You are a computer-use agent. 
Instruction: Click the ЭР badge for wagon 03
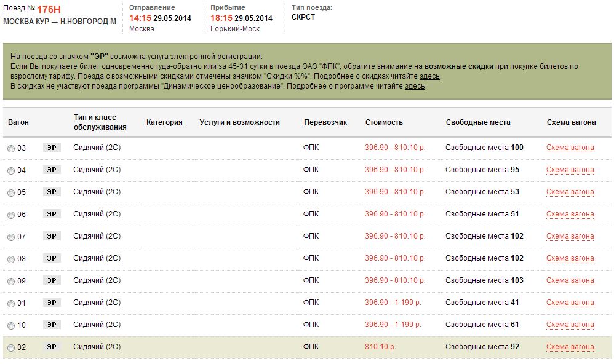52,148
